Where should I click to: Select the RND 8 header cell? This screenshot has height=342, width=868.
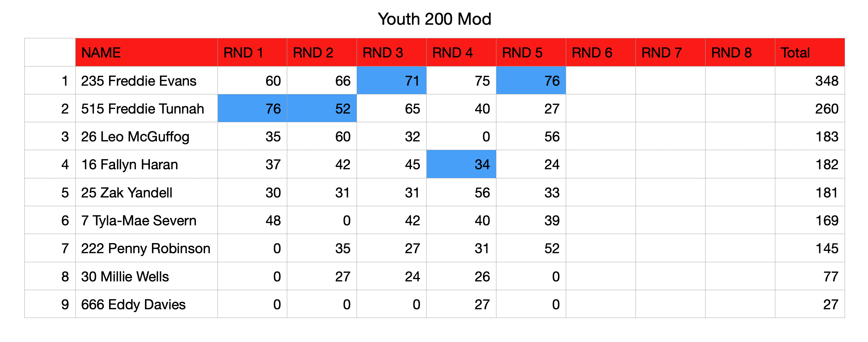pos(740,52)
